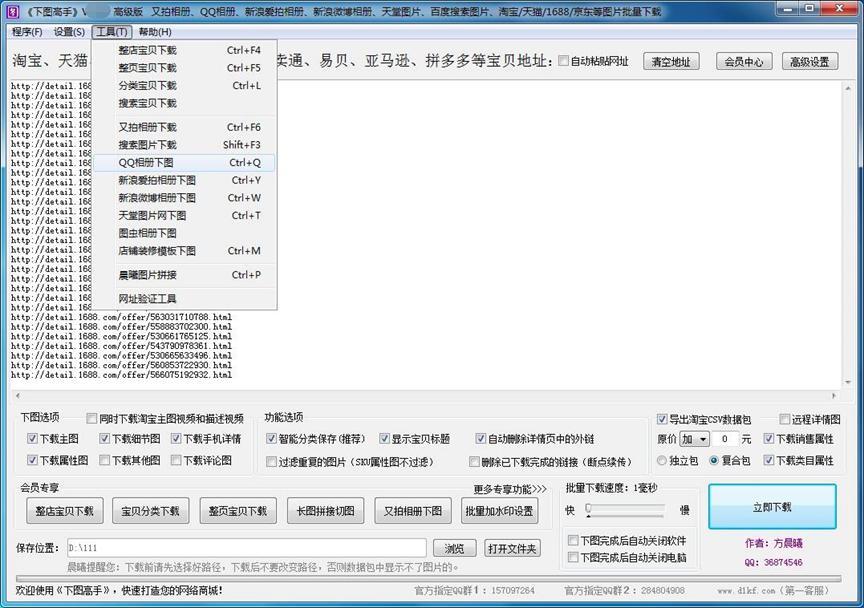Click 整页宝贝下载 button in 会员专享

click(x=237, y=511)
